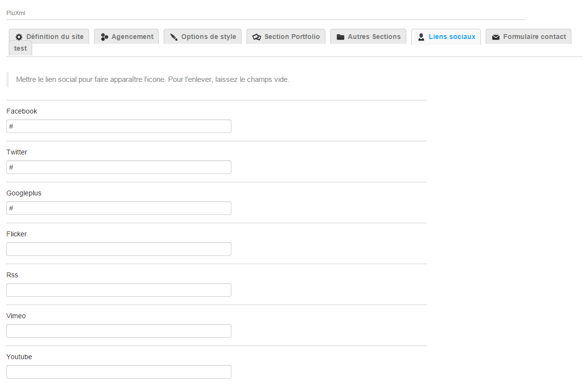
Task: Click the brush icon on Options de style
Action: (174, 37)
